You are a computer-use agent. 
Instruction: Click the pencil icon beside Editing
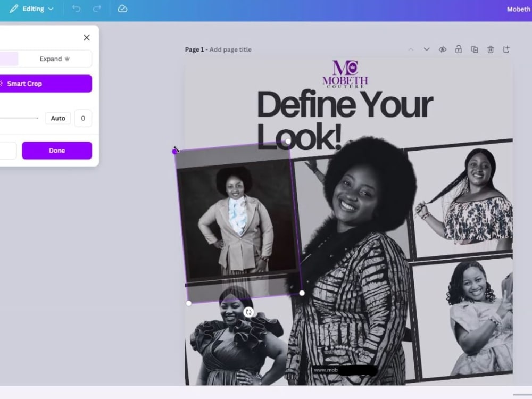14,9
